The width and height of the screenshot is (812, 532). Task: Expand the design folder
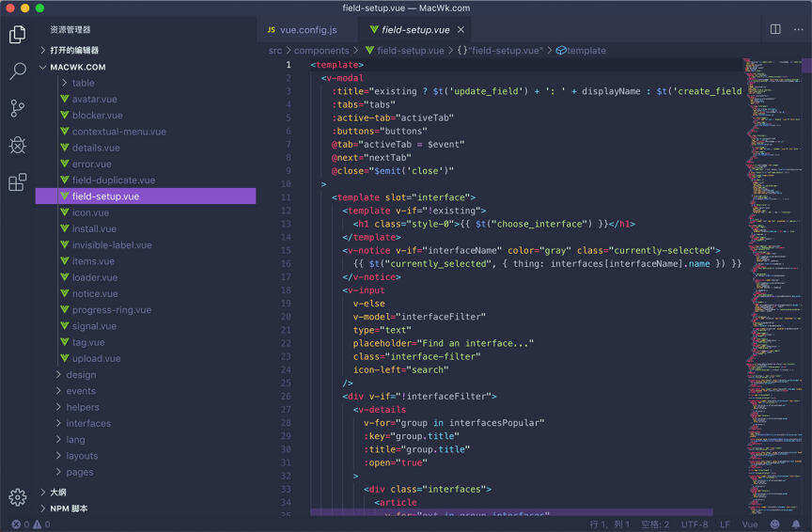click(x=81, y=375)
